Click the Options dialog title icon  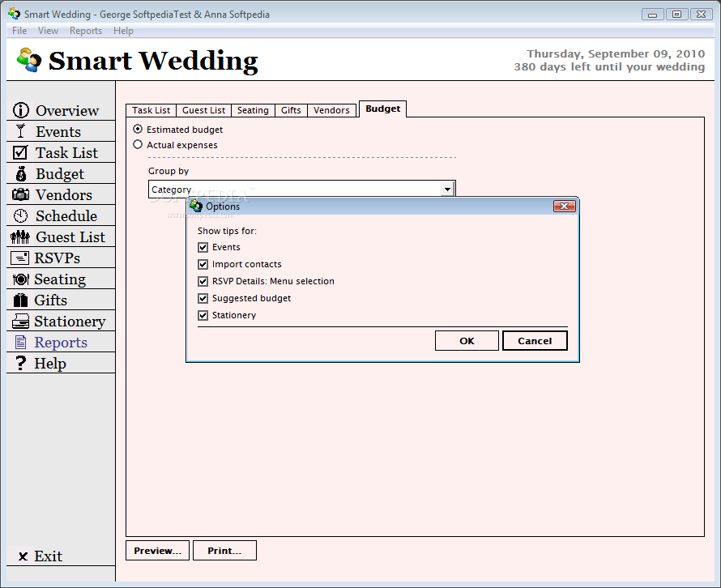click(x=196, y=206)
